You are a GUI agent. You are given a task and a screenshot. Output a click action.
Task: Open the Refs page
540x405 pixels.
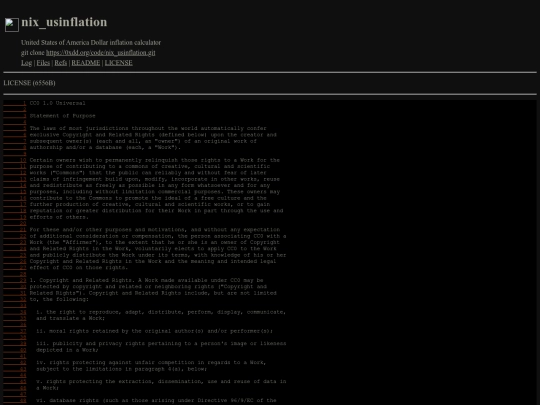pos(61,63)
